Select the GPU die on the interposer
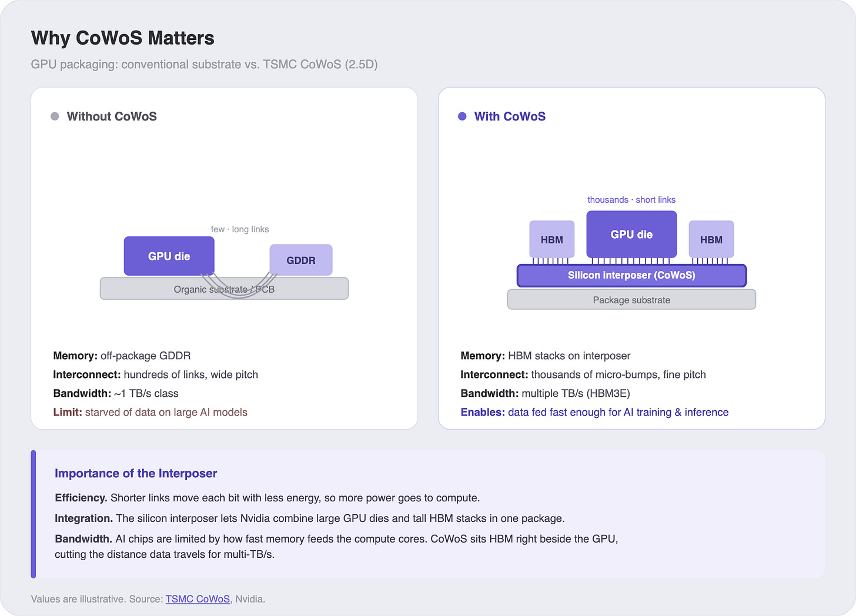Viewport: 856px width, 616px height. (x=631, y=235)
